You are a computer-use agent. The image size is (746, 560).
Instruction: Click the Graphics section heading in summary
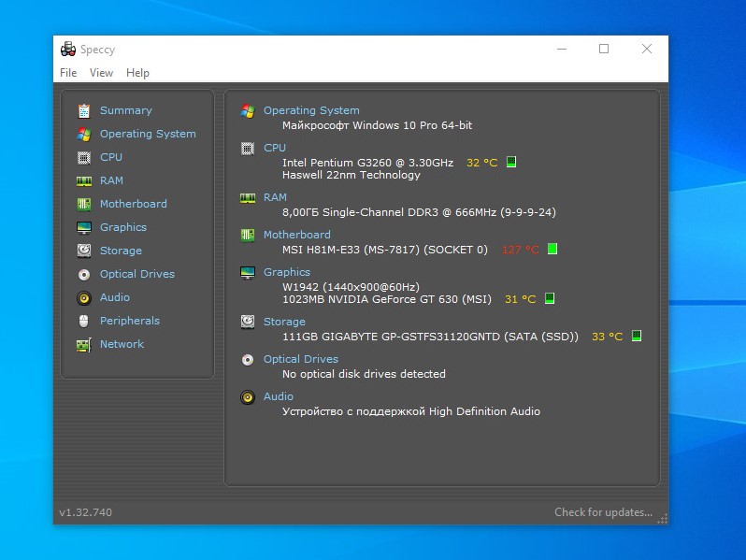(x=286, y=272)
